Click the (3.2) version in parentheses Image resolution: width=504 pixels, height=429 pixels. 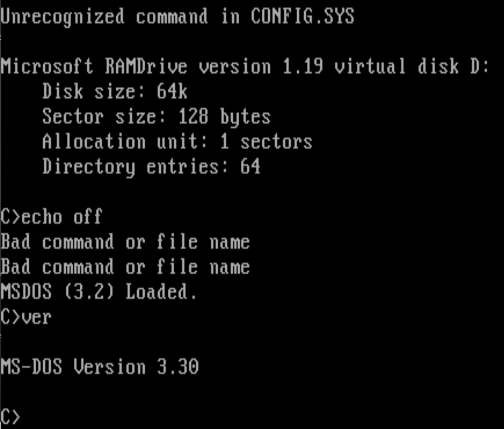coord(89,292)
